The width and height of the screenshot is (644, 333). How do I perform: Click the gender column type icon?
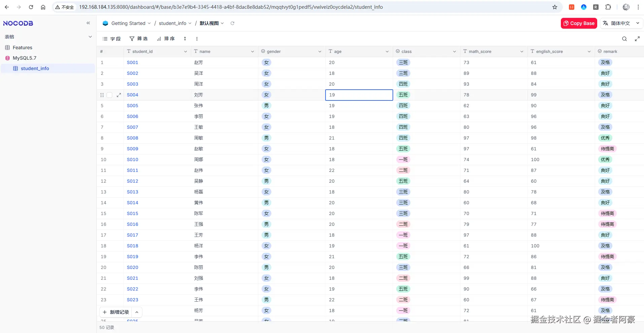coord(263,51)
